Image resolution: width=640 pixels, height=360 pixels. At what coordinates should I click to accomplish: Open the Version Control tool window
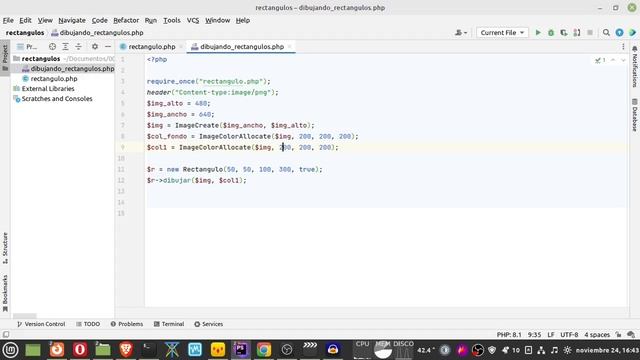41,324
